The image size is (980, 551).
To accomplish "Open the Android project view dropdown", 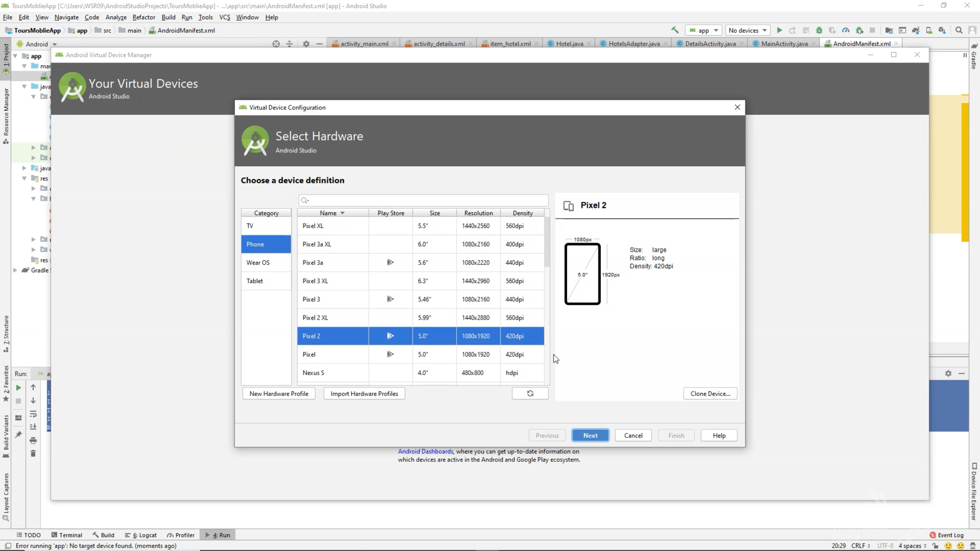I will (37, 44).
